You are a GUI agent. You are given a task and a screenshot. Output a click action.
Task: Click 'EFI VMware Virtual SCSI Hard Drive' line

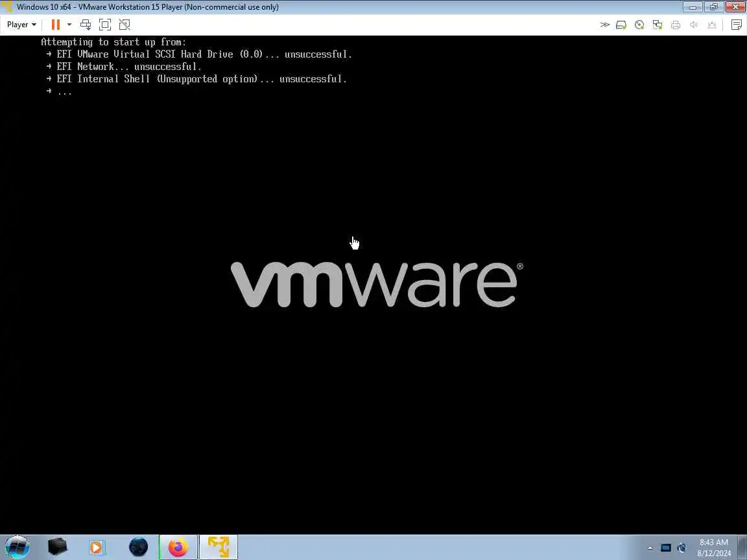[199, 54]
